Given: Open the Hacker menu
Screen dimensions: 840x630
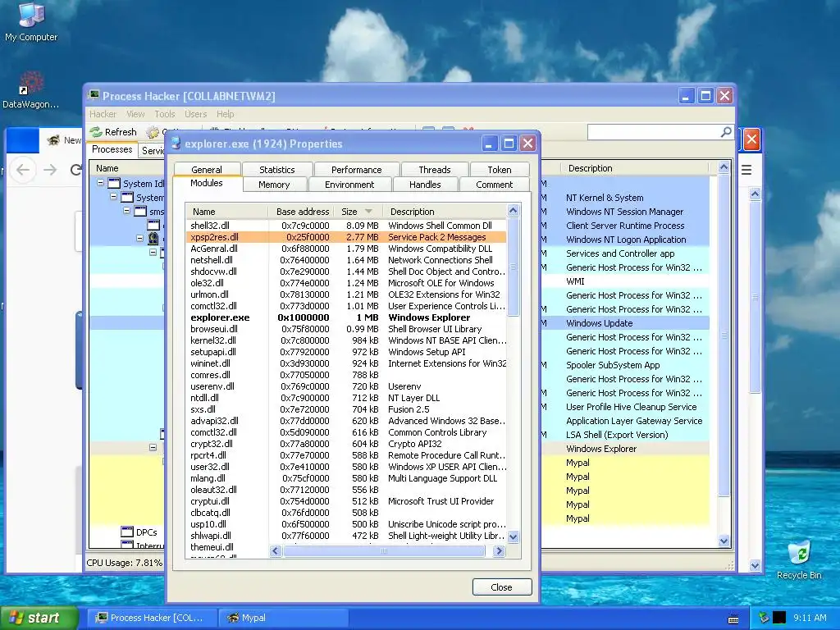Looking at the screenshot, I should [103, 114].
